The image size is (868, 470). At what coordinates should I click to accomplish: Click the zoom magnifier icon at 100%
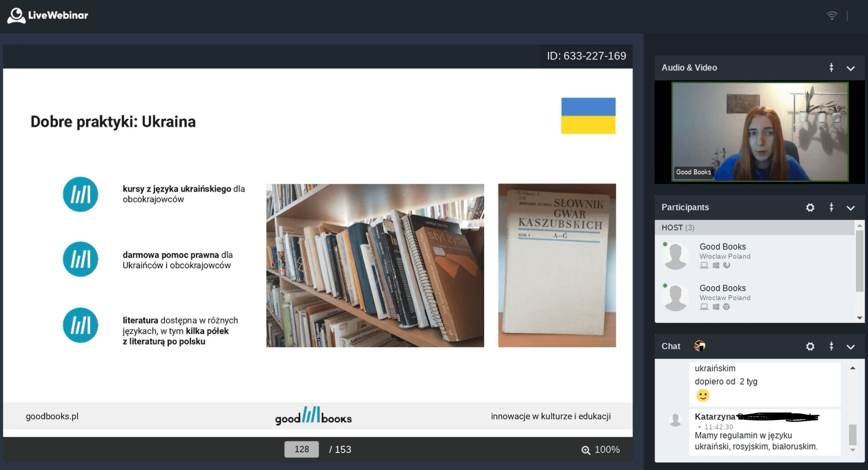click(586, 450)
